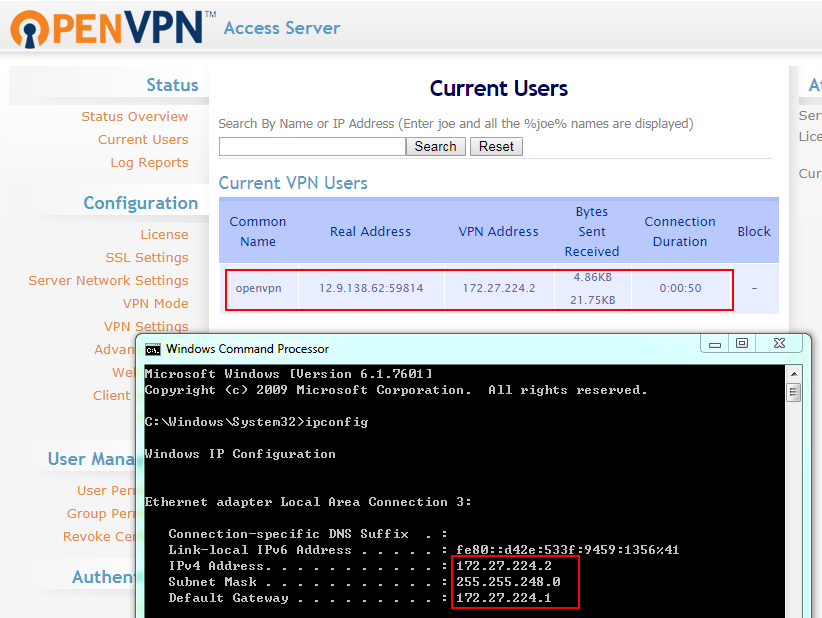The height and width of the screenshot is (618, 822).
Task: Click the 4.86KB bytes sent value
Action: (x=592, y=277)
